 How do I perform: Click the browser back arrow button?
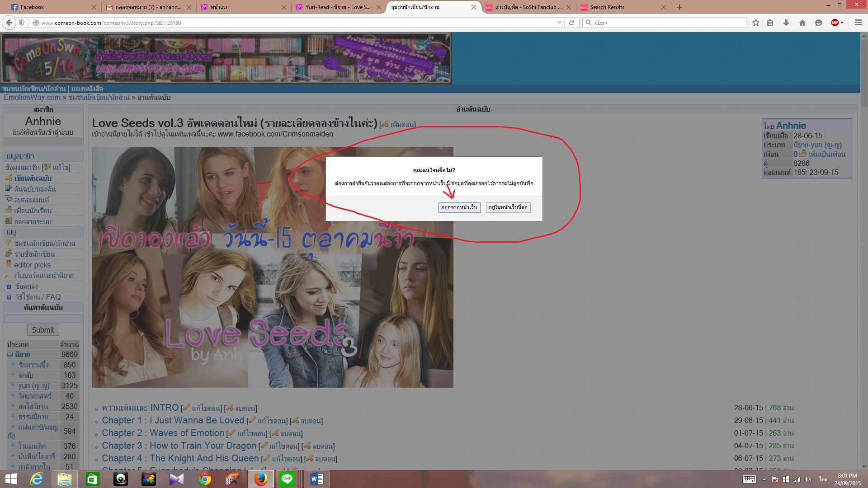coord(9,23)
